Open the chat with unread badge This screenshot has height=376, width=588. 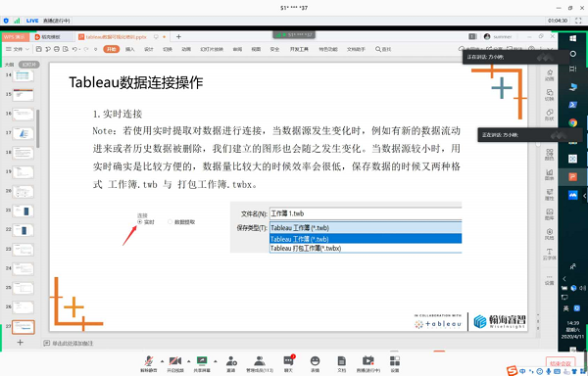(289, 361)
